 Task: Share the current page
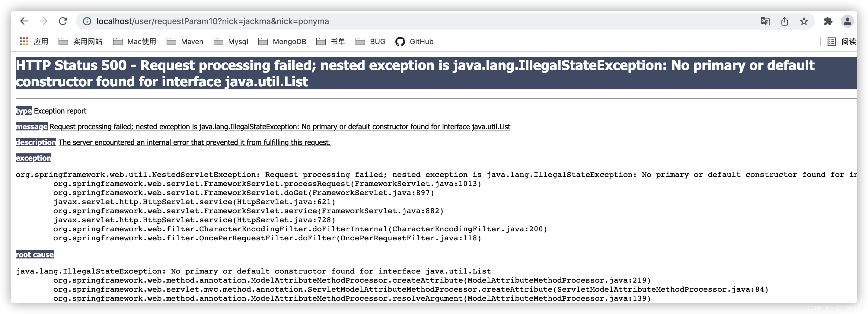[x=785, y=21]
